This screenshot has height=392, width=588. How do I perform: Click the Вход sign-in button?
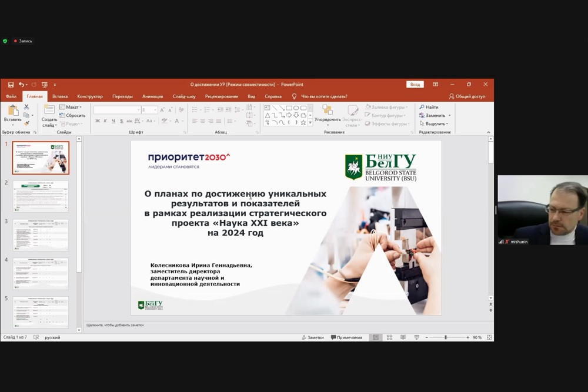[x=415, y=85]
